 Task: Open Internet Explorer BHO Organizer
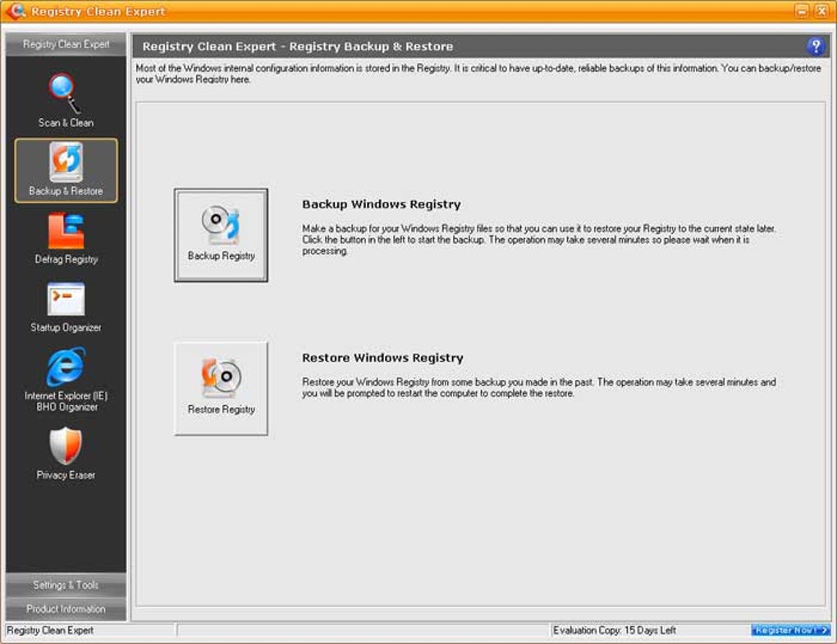[66, 379]
